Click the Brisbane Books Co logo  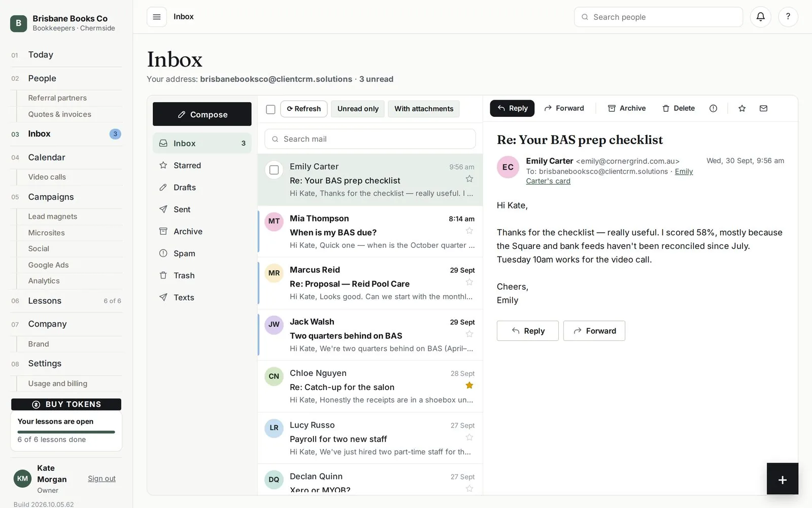pos(19,23)
